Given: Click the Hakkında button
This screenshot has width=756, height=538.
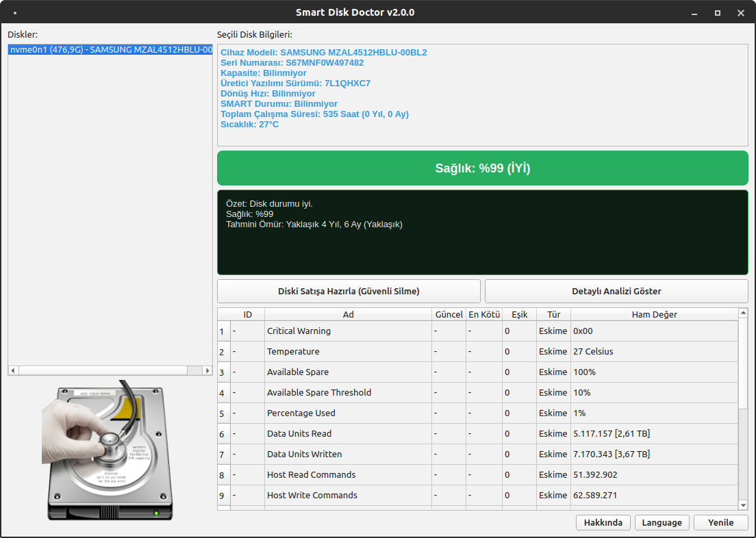Looking at the screenshot, I should [603, 522].
